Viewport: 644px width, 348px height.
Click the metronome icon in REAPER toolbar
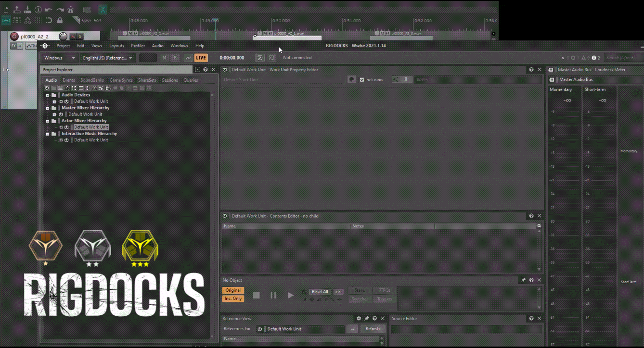click(x=71, y=9)
